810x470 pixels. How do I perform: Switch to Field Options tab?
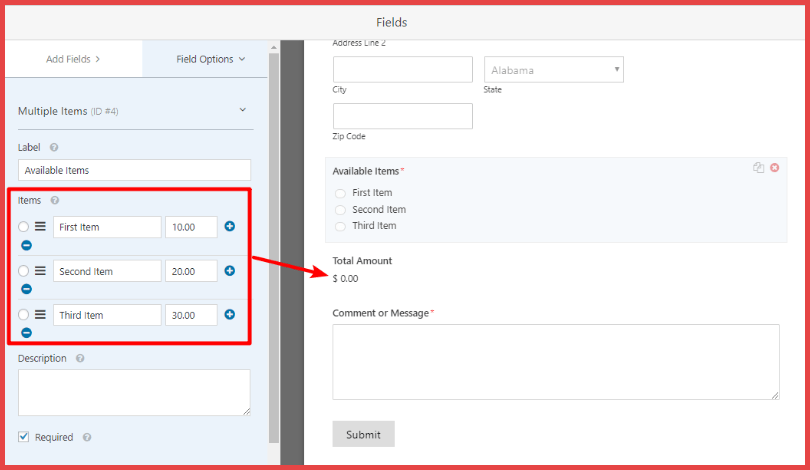(210, 59)
